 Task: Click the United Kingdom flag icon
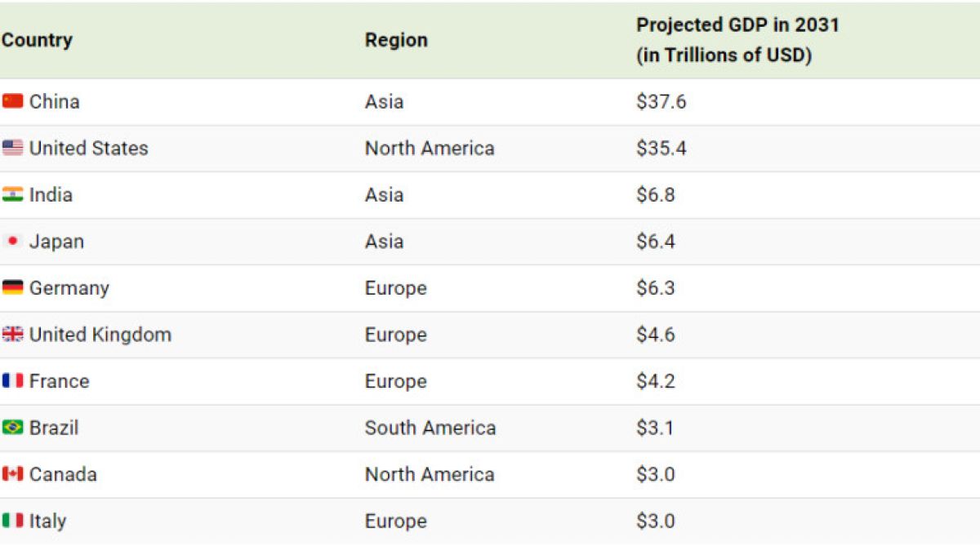(x=12, y=334)
